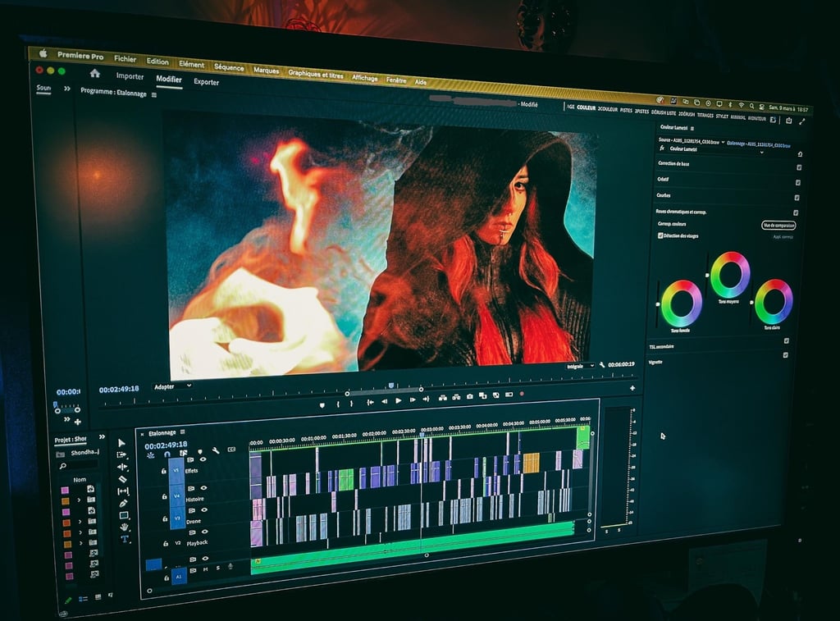Toggle Détection des visages checkbox
The image size is (840, 621).
point(660,235)
